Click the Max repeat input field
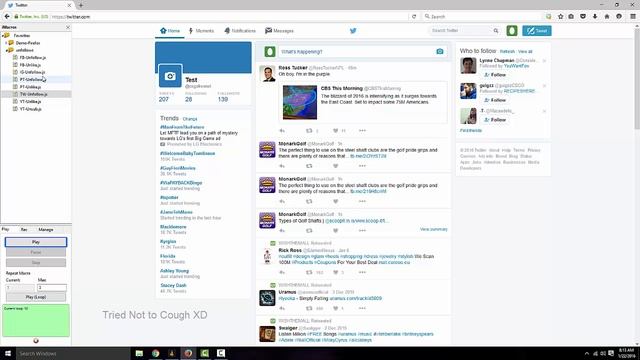This screenshot has width=640, height=360. coord(52,288)
